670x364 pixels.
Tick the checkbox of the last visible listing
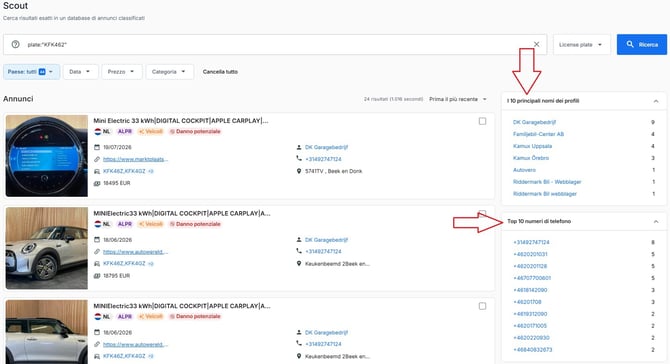[482, 306]
